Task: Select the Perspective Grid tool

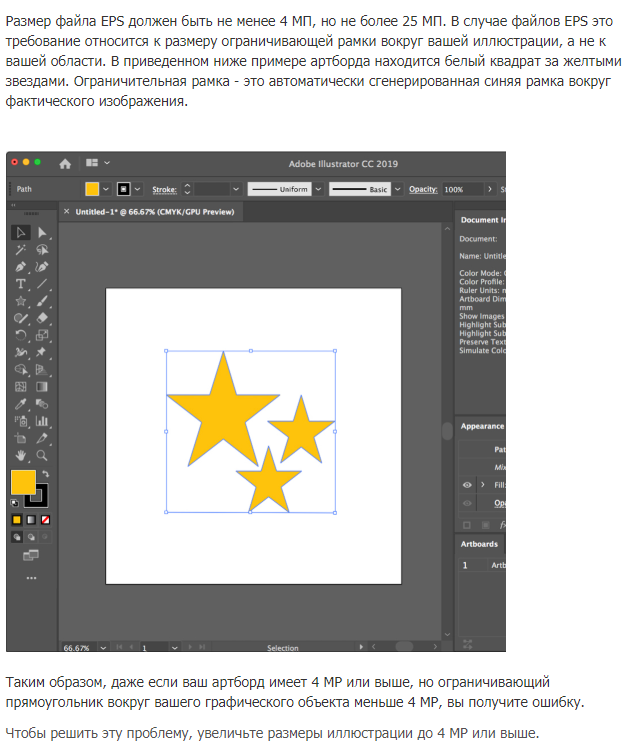Action: 42,370
